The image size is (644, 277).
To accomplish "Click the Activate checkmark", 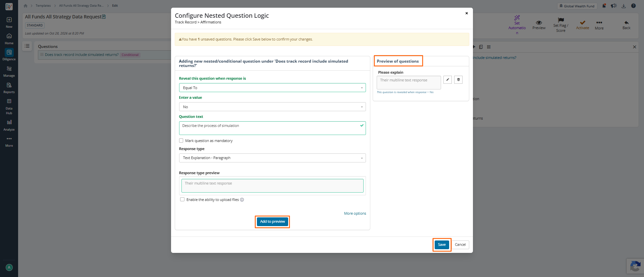I will 583,23.
